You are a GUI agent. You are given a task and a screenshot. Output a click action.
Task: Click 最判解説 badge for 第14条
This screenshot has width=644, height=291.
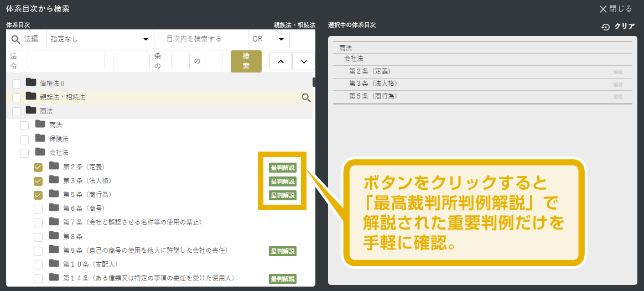[x=282, y=279]
